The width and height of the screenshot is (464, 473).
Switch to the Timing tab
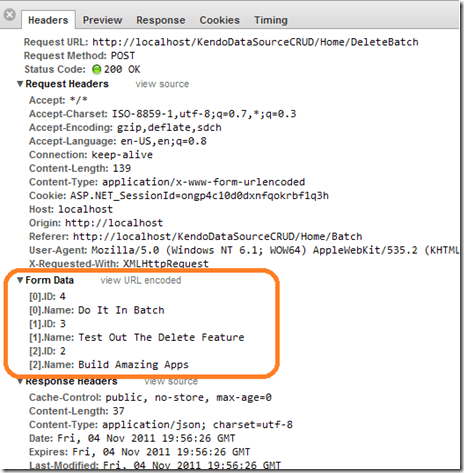tap(271, 20)
